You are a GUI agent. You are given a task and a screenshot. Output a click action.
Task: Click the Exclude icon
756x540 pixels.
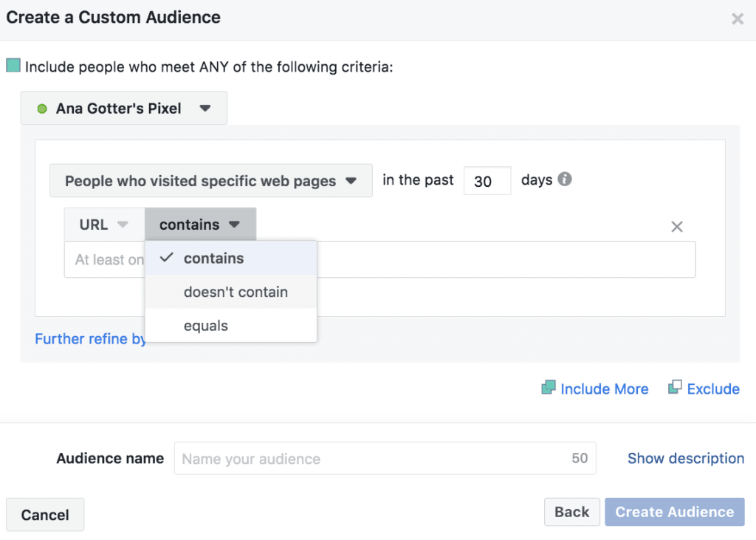pos(675,387)
